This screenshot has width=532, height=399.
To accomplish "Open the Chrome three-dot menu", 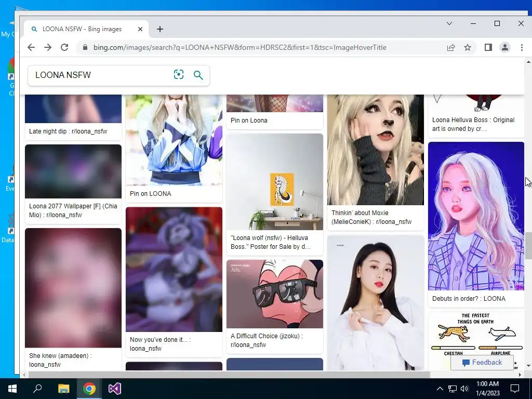I will 522,47.
